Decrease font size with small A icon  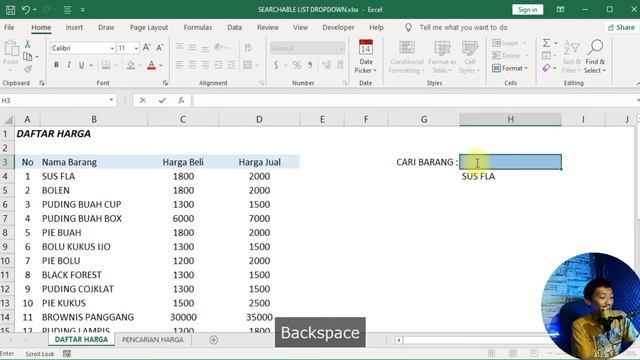click(160, 48)
